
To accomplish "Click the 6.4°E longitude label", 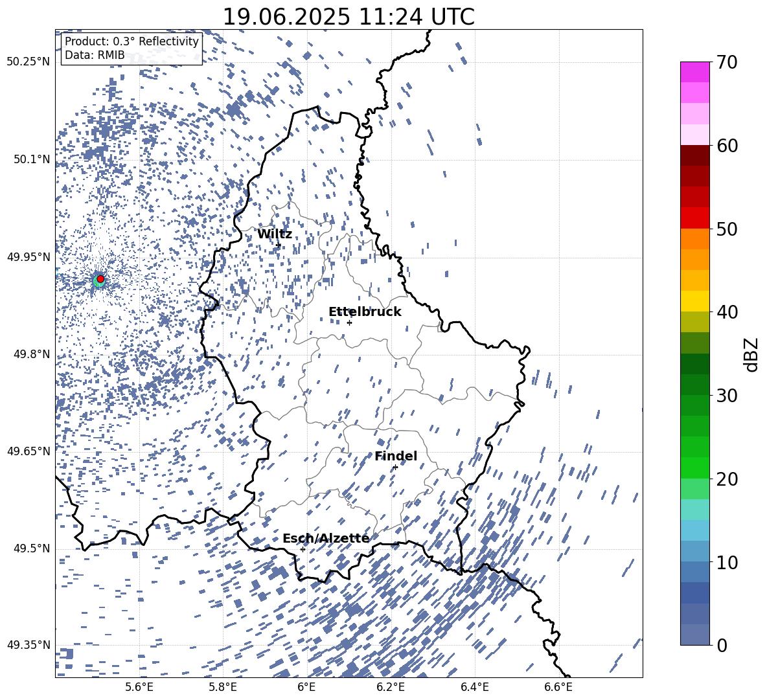I will tap(475, 687).
